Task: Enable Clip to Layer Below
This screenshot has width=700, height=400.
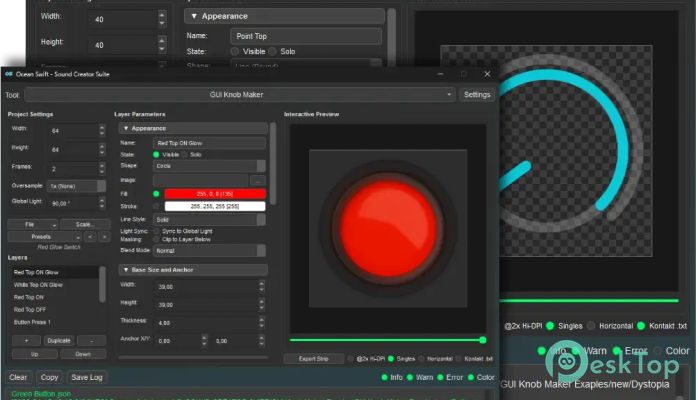Action: tap(156, 239)
